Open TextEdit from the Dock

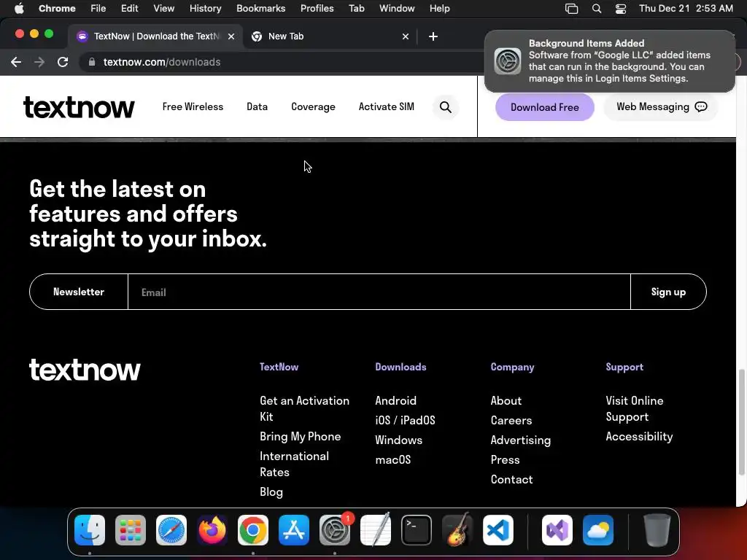coord(376,530)
